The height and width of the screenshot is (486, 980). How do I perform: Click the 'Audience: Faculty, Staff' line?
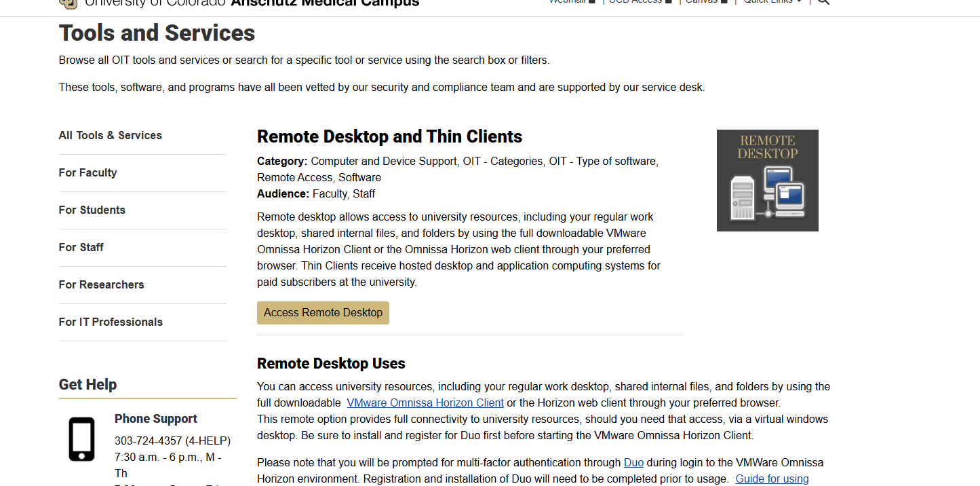click(x=316, y=193)
